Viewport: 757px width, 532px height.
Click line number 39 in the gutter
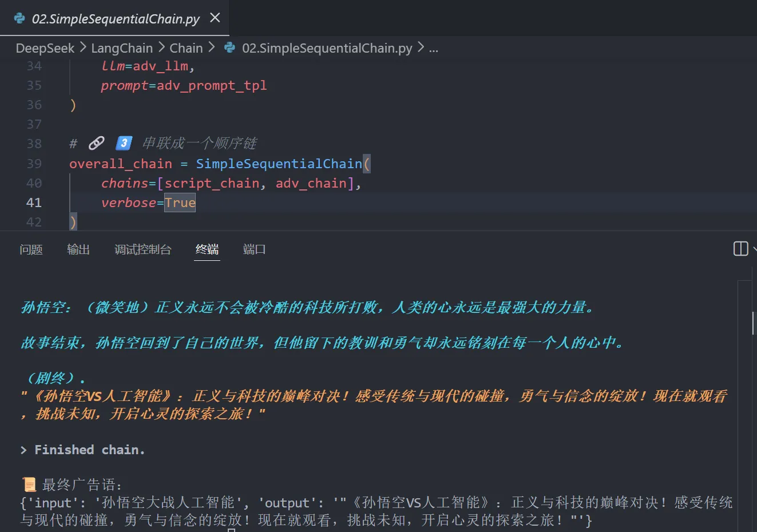coord(34,164)
